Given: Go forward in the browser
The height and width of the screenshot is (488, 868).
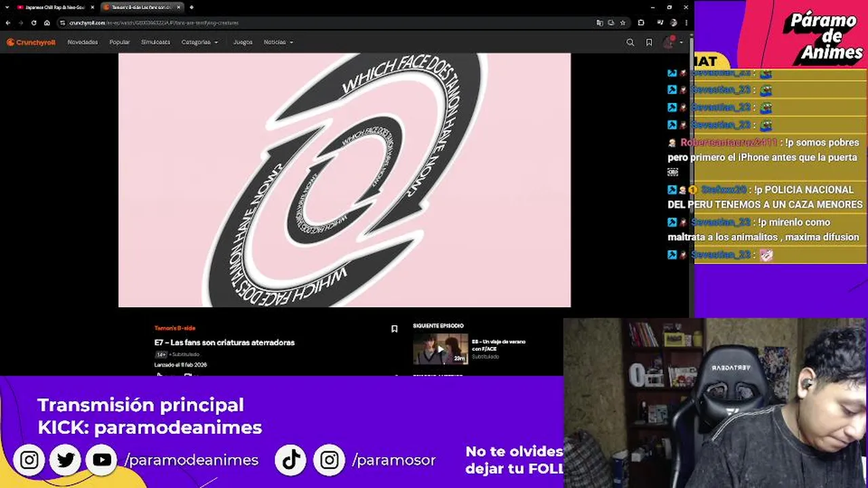Looking at the screenshot, I should [21, 22].
